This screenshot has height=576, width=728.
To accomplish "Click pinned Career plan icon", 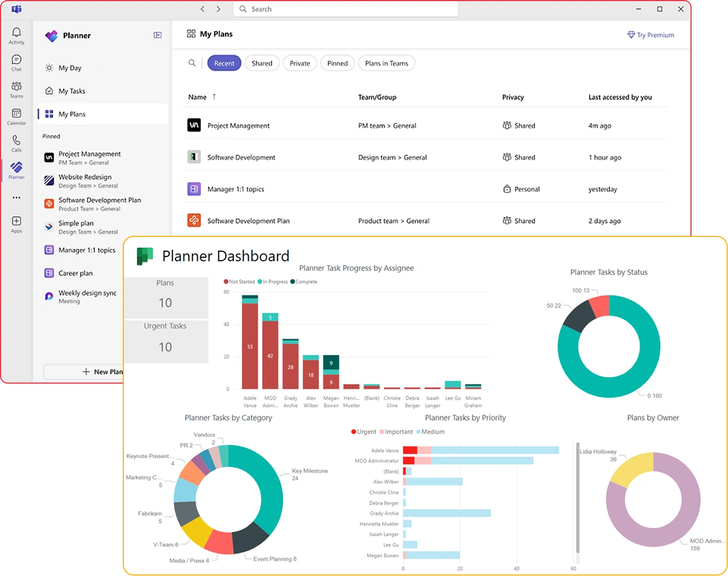I will point(49,273).
